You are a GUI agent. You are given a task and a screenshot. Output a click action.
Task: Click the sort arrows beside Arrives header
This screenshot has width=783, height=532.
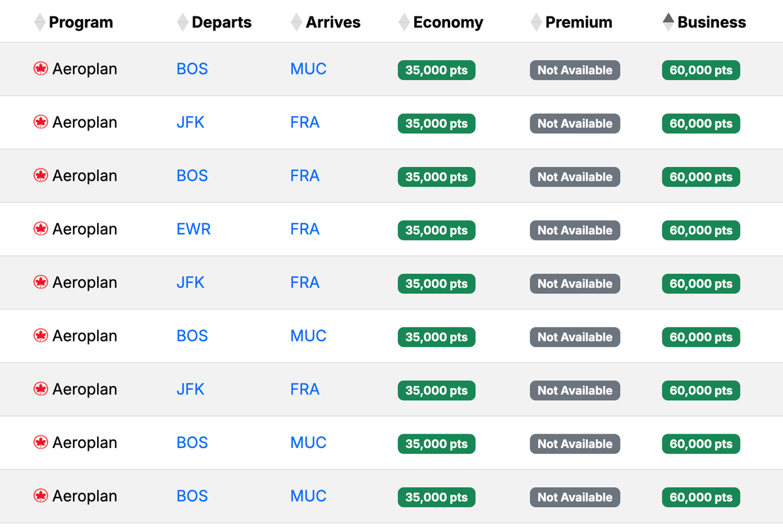click(297, 22)
